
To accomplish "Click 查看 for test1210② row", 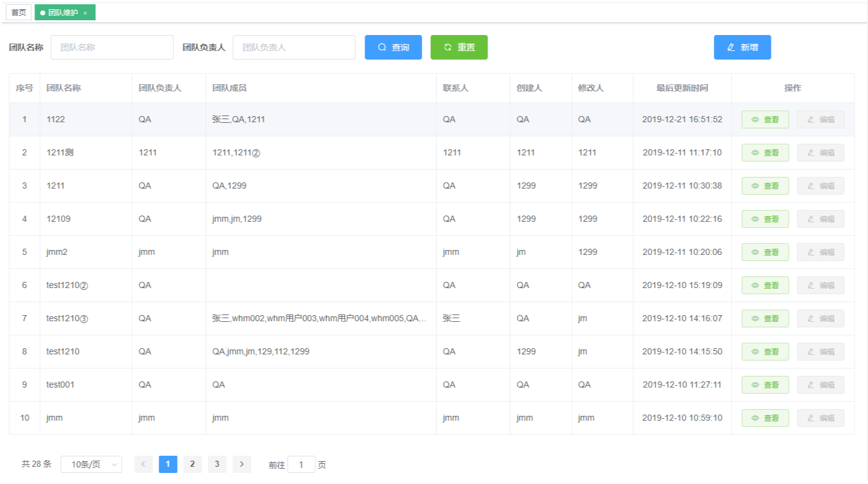I will tap(765, 286).
